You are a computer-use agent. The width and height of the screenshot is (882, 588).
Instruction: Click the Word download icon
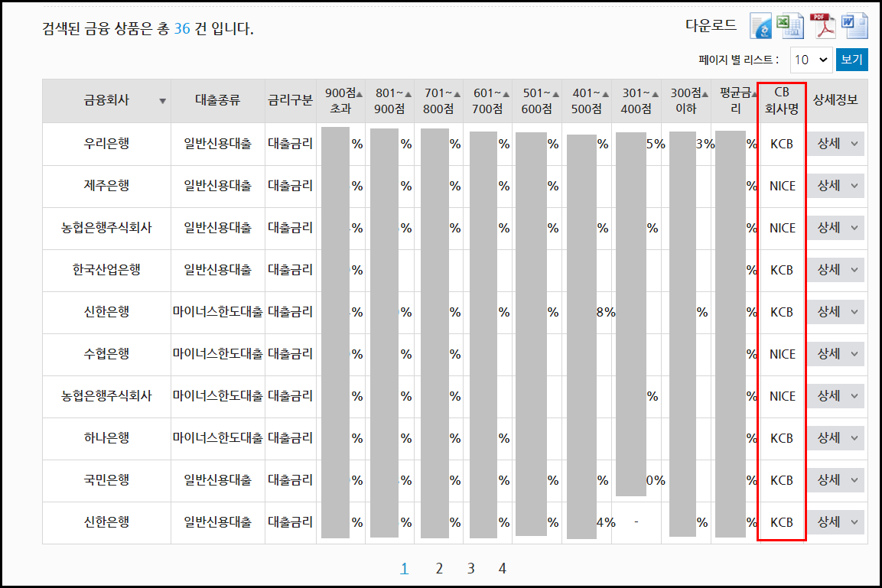[x=857, y=26]
